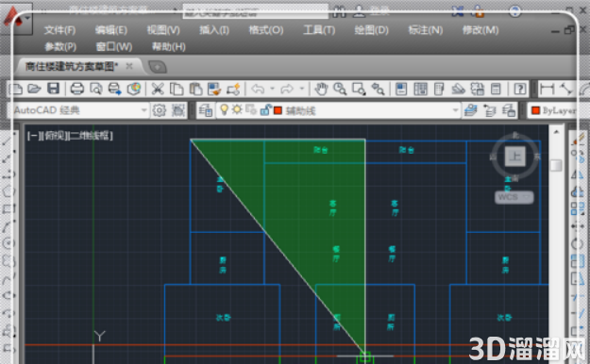Image resolution: width=590 pixels, height=364 pixels.
Task: Select the Zoom Realtime magnifier icon
Action: tap(340, 90)
